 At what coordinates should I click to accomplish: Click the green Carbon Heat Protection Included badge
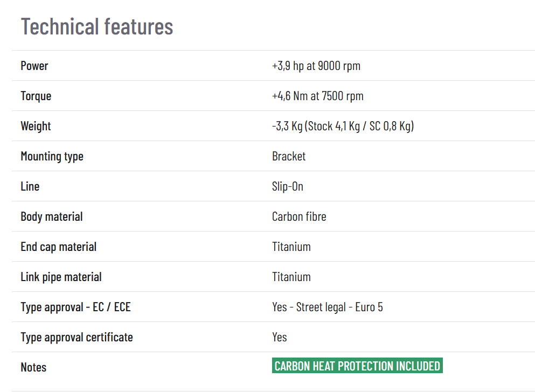coord(357,366)
